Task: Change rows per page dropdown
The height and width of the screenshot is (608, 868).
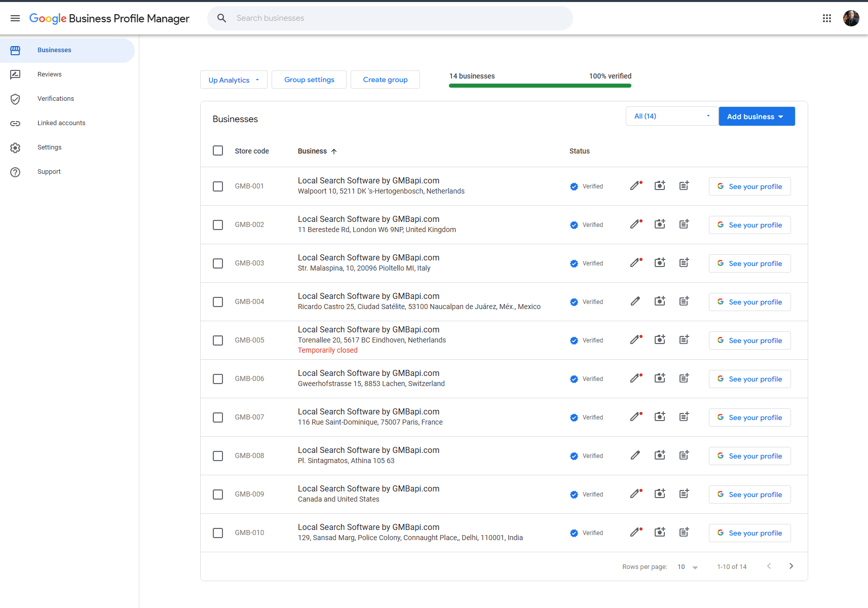Action: (688, 566)
